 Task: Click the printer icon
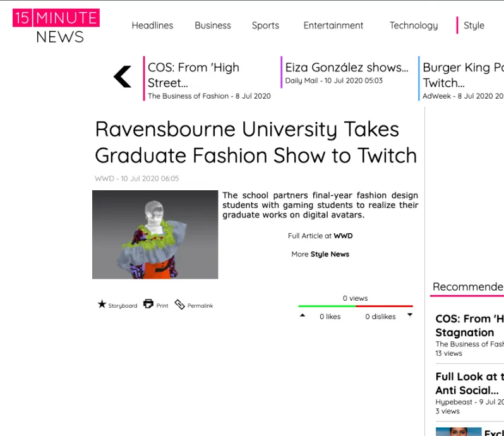pos(148,304)
